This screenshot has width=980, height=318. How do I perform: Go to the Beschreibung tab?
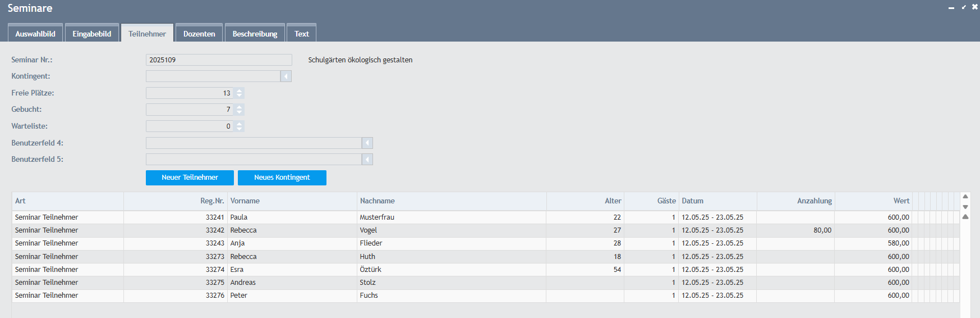pos(255,34)
